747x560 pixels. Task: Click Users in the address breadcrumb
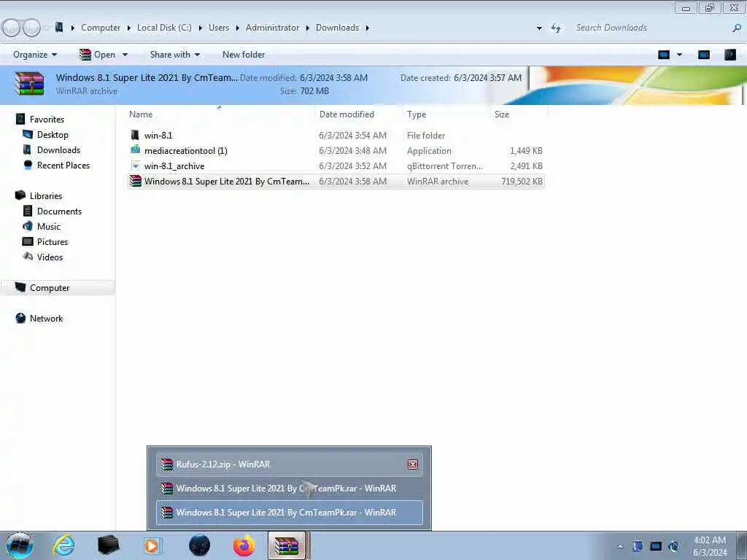pos(219,28)
